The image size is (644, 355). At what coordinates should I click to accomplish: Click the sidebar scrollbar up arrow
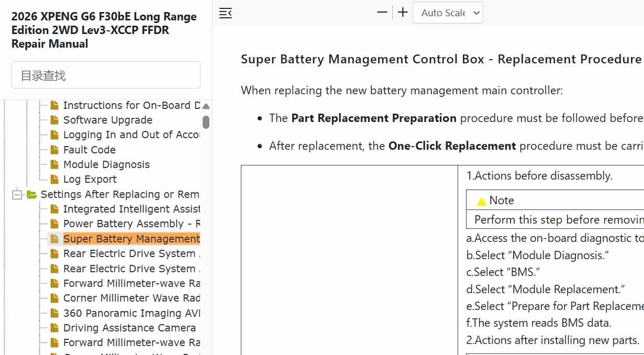click(206, 106)
